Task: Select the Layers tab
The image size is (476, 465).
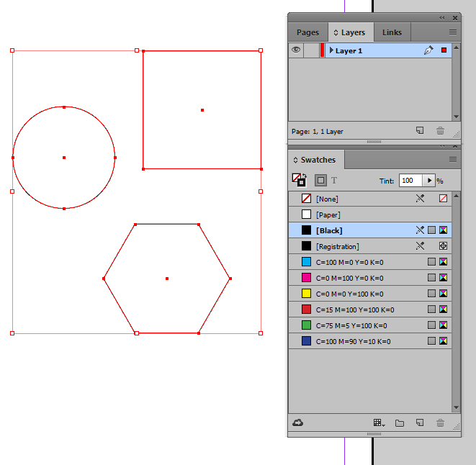Action: (x=350, y=32)
